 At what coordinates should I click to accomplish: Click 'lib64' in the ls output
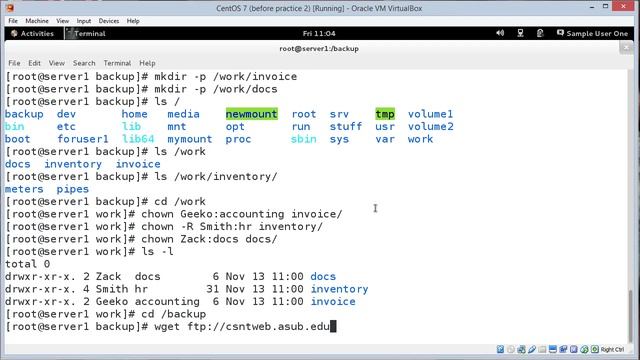pos(138,139)
